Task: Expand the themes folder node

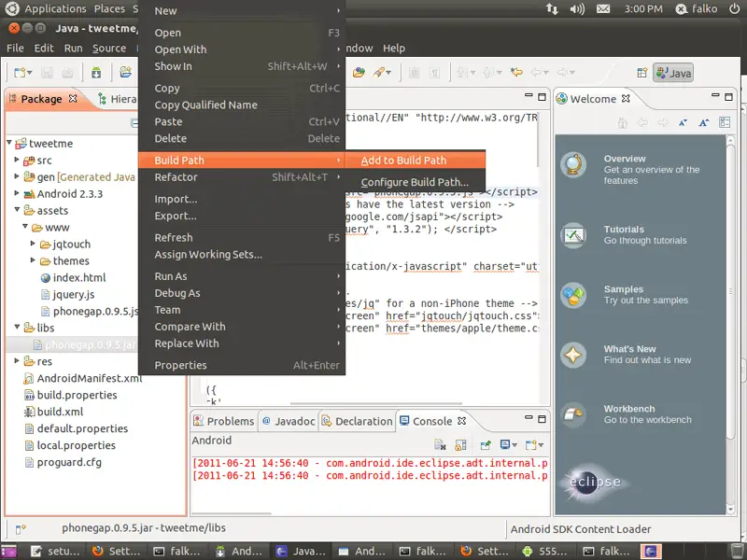Action: point(33,260)
